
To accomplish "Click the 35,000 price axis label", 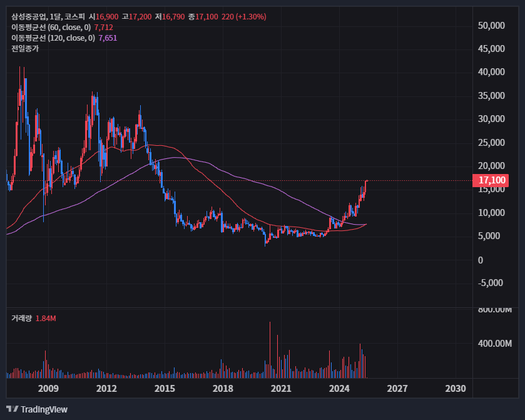I will click(491, 96).
